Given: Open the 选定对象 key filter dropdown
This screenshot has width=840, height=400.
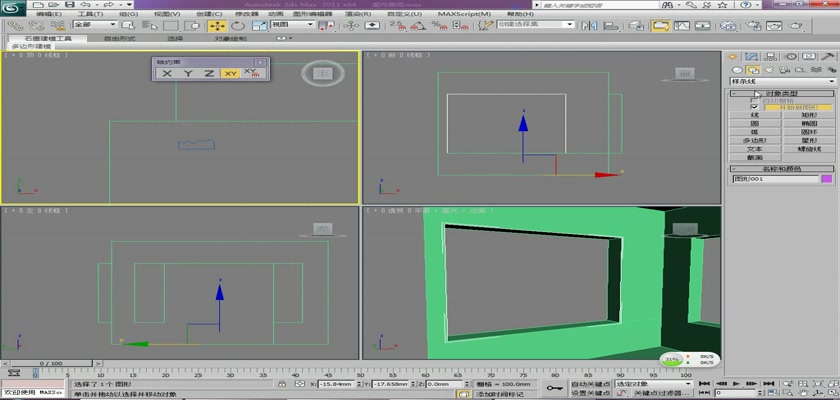Looking at the screenshot, I should pyautogui.click(x=654, y=384).
